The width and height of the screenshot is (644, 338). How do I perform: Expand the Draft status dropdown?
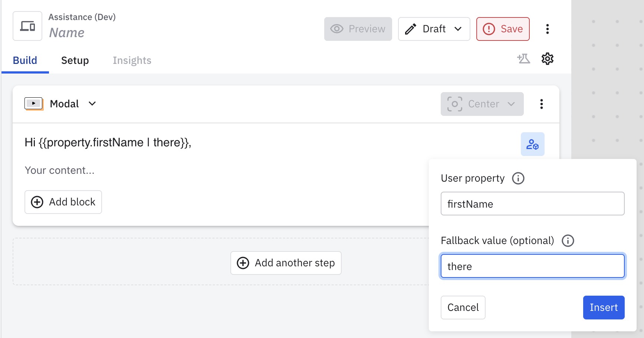coord(434,29)
